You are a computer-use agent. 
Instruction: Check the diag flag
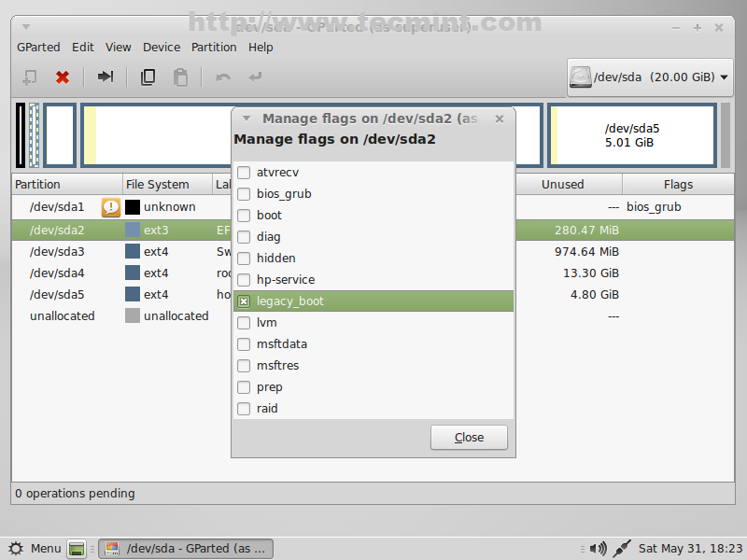244,237
